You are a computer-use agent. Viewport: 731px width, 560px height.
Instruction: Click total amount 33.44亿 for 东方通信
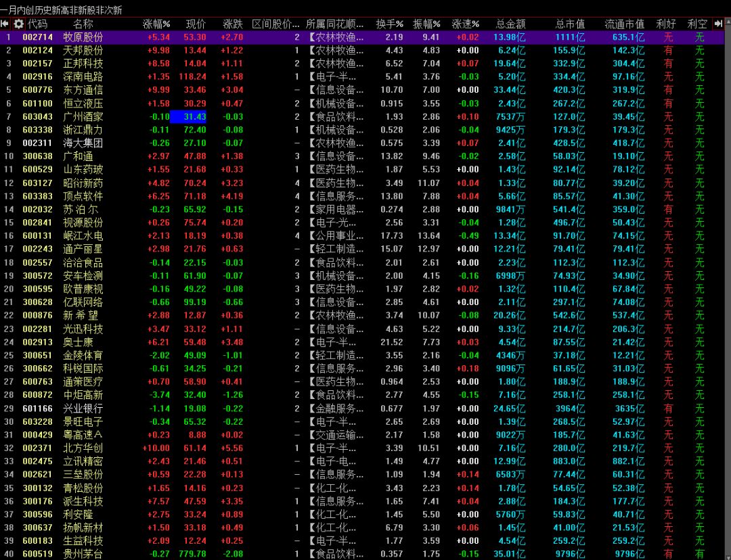(510, 90)
